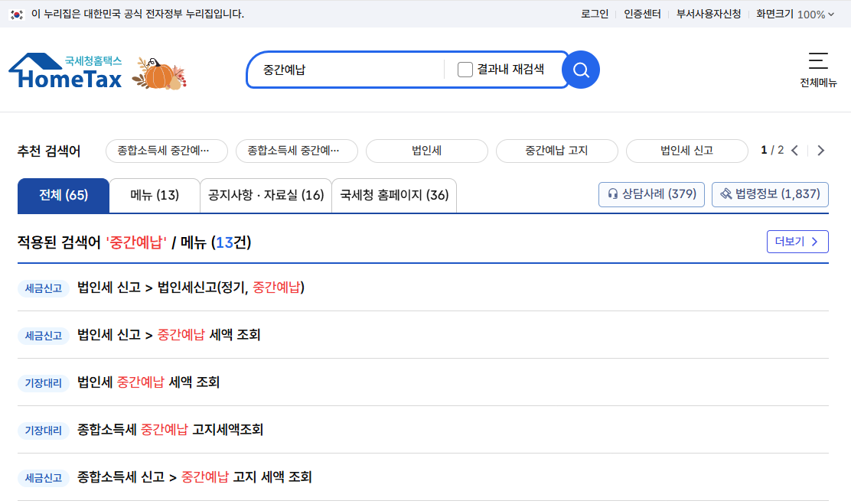Click the left chevron beside 1/2 pager
Screen dimensions: 851x504
pos(794,151)
